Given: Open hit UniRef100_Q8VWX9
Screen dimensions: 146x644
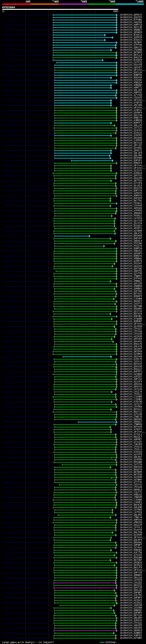Looking at the screenshot, I should tap(131, 32).
